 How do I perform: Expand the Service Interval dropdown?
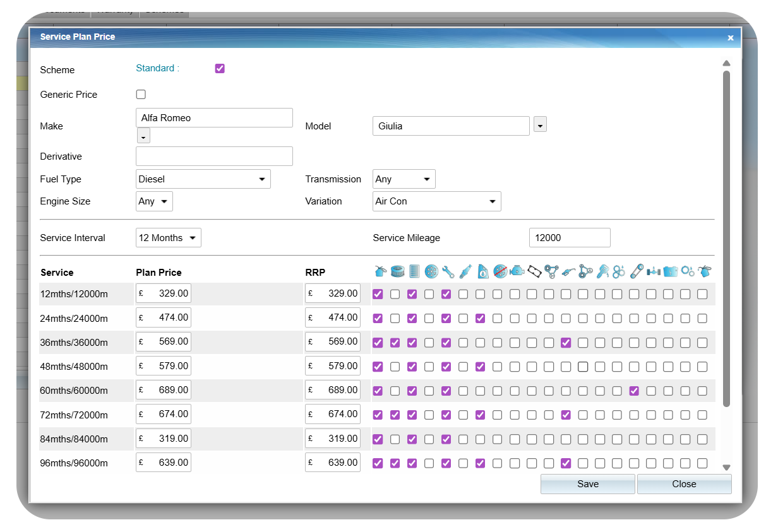[168, 238]
